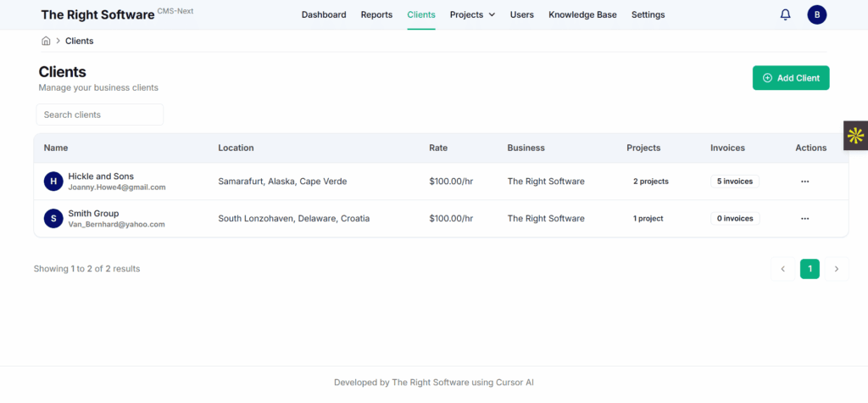
Task: Click the Rate column header
Action: pyautogui.click(x=438, y=148)
